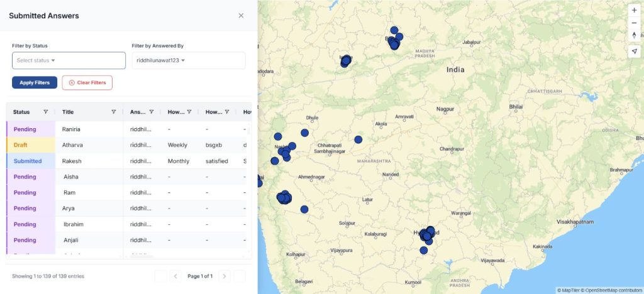The height and width of the screenshot is (294, 644).
Task: Click the geolocate arrow on map
Action: tap(634, 52)
